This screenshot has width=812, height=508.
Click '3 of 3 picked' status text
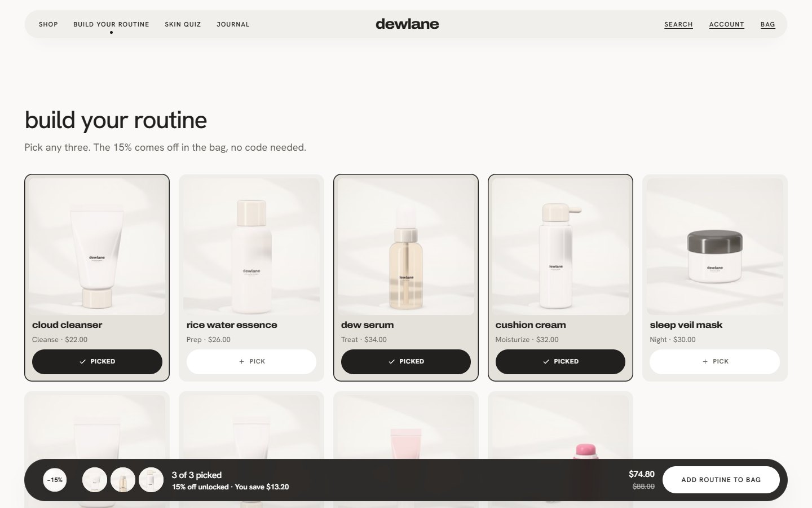[x=196, y=475]
